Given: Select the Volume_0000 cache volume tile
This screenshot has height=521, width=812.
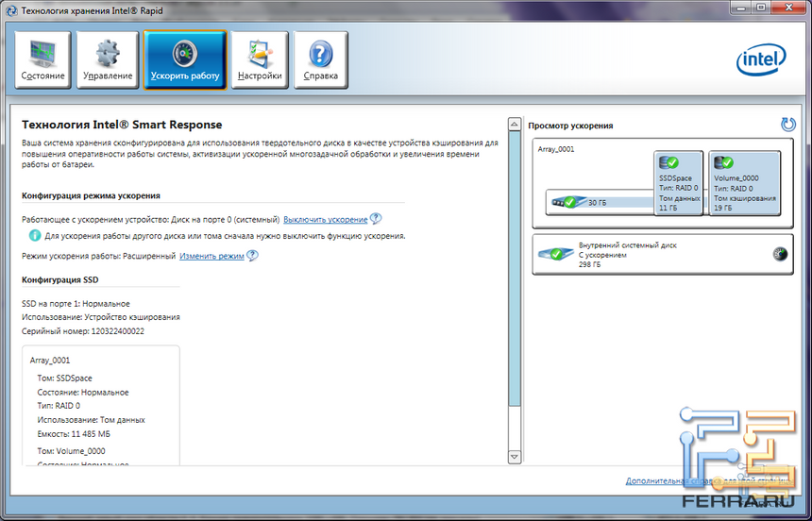Looking at the screenshot, I should tap(744, 183).
